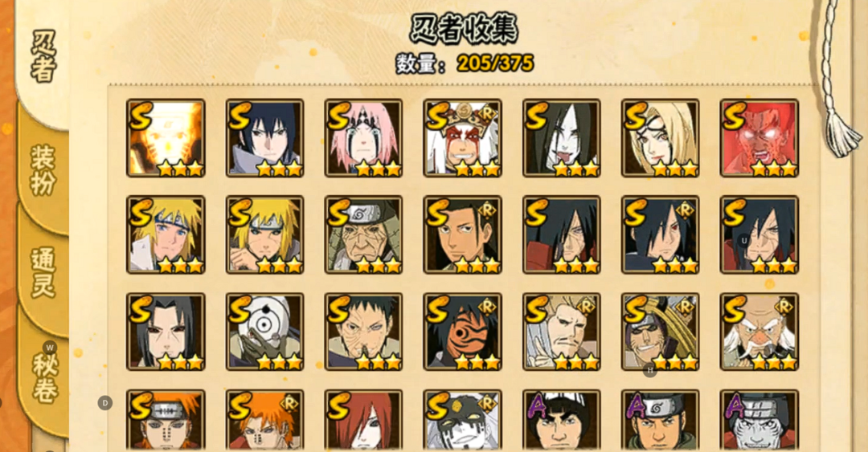Screen dimensions: 868x452
Task: Choose Itachi card in third row
Action: tap(166, 332)
